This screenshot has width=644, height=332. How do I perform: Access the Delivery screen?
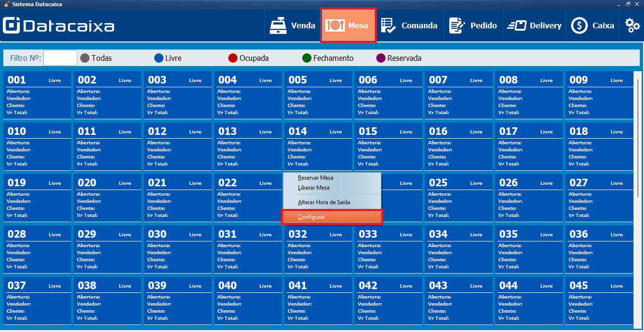tap(534, 25)
